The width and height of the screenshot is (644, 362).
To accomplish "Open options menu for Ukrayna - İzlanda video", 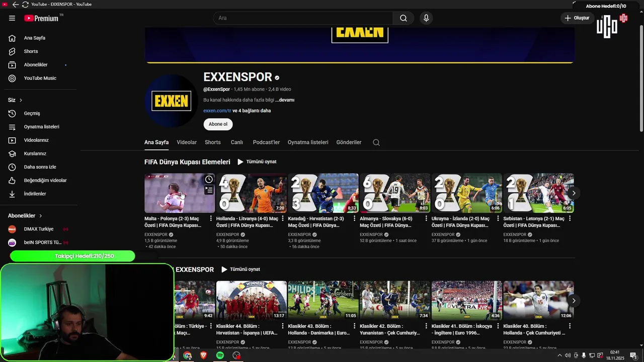I will (x=498, y=219).
